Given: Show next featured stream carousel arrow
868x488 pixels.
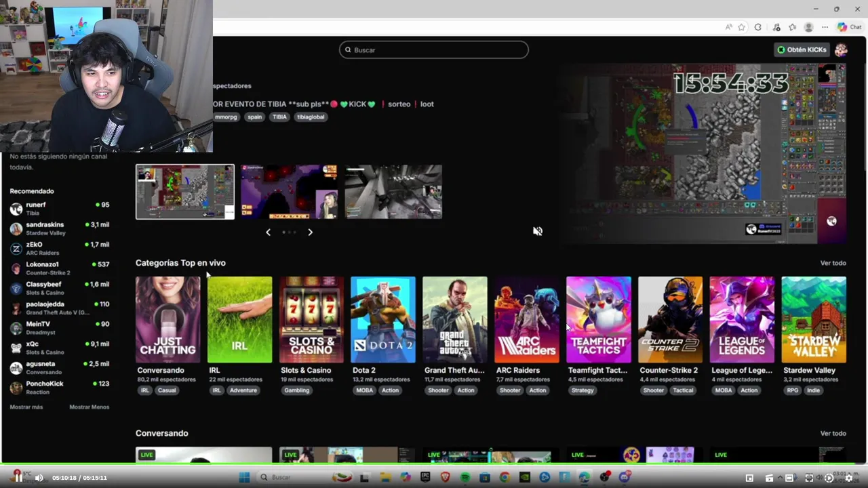Looking at the screenshot, I should [x=310, y=232].
